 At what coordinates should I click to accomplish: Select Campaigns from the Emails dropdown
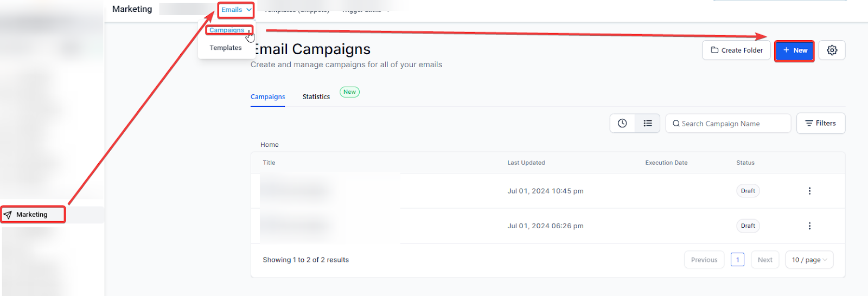pyautogui.click(x=227, y=30)
